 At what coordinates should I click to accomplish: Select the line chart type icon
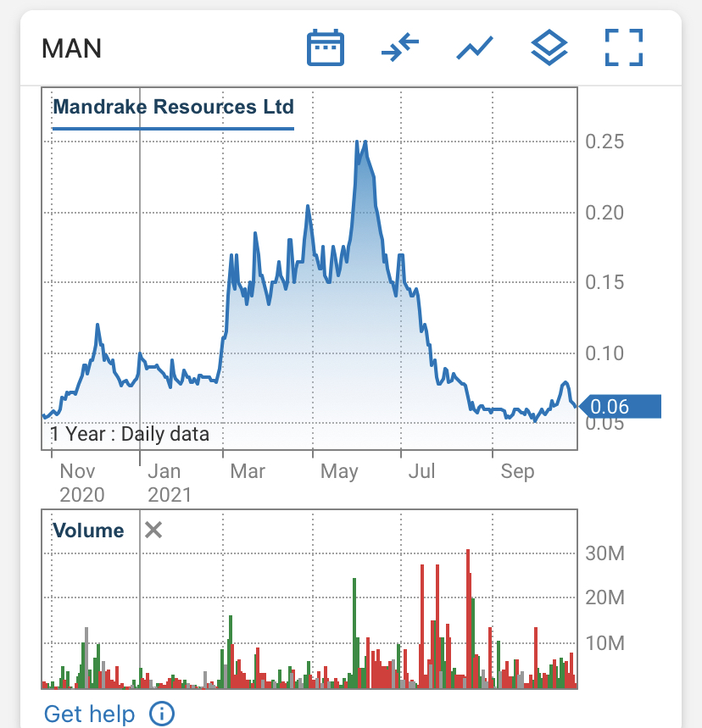tap(474, 47)
